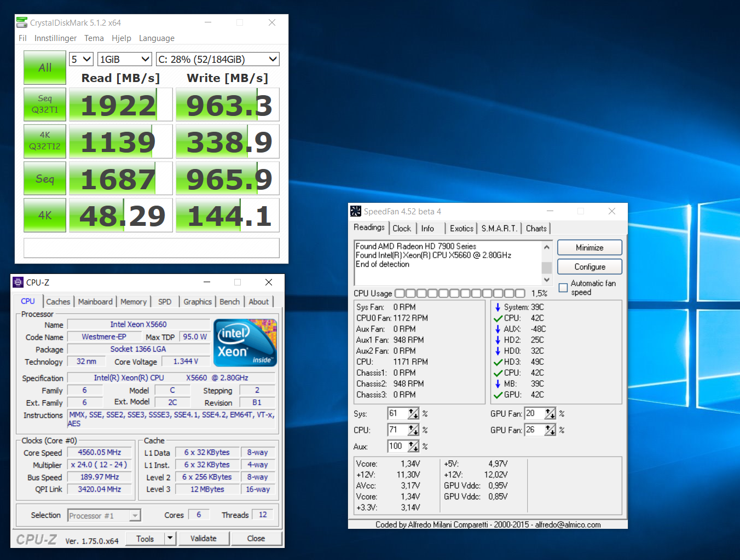Screen dimensions: 740x560
Task: Click down-arrow icon next to AUX temperature
Action: tap(498, 329)
